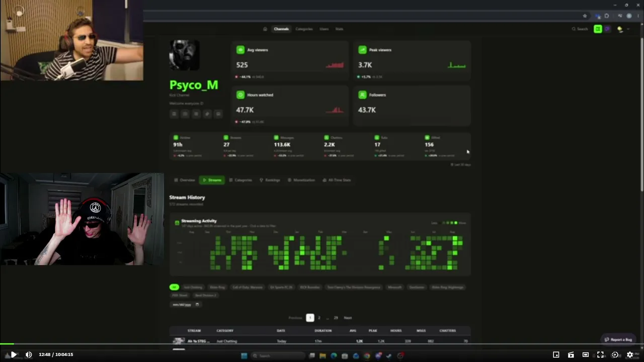Go to the Previous page of streams

pyautogui.click(x=295, y=318)
